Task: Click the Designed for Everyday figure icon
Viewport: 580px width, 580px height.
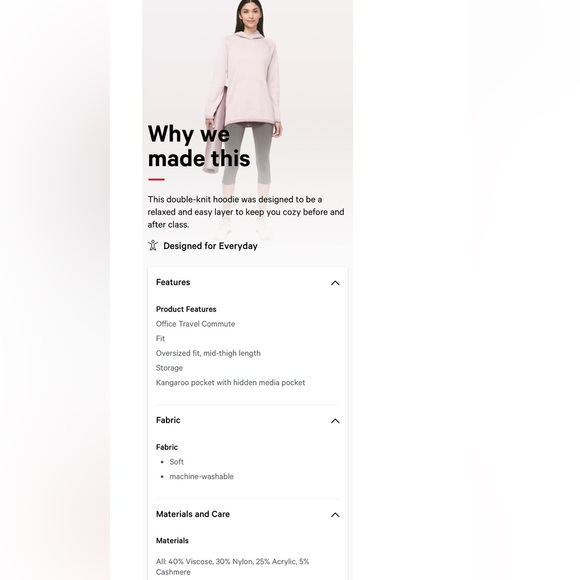Action: pyautogui.click(x=153, y=245)
